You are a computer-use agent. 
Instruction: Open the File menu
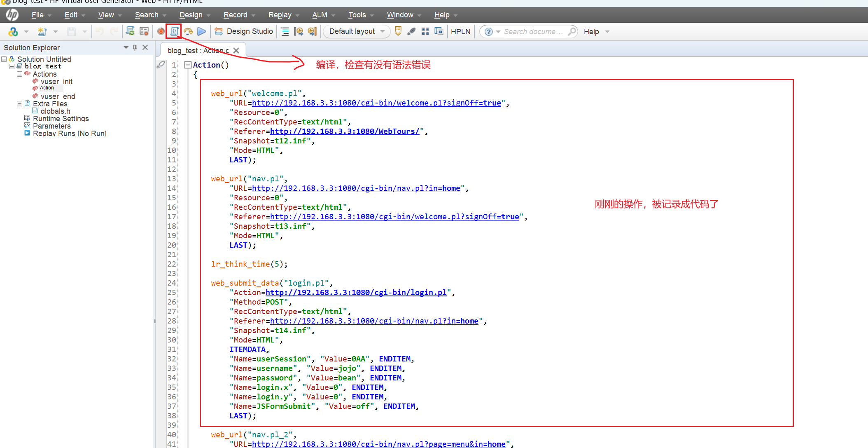[x=41, y=15]
